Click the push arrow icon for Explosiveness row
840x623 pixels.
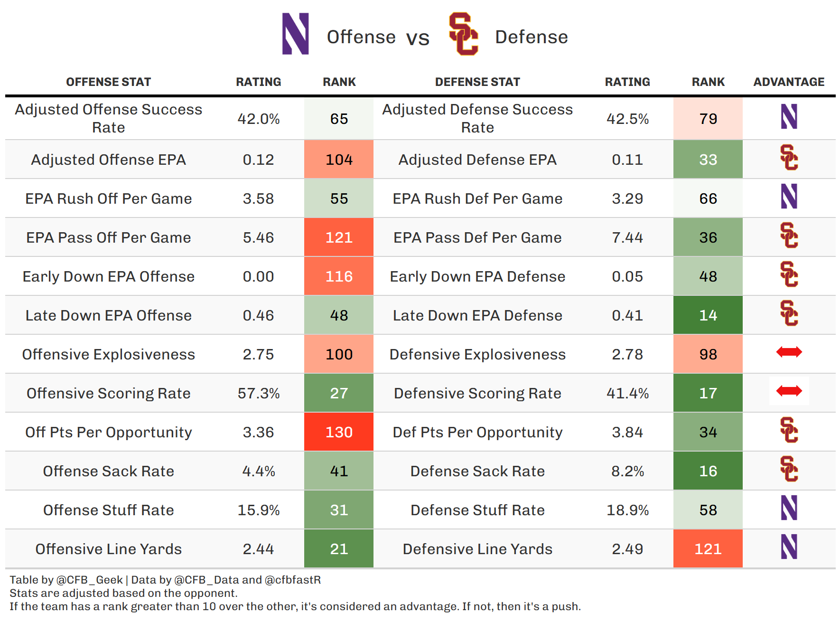[x=789, y=352]
